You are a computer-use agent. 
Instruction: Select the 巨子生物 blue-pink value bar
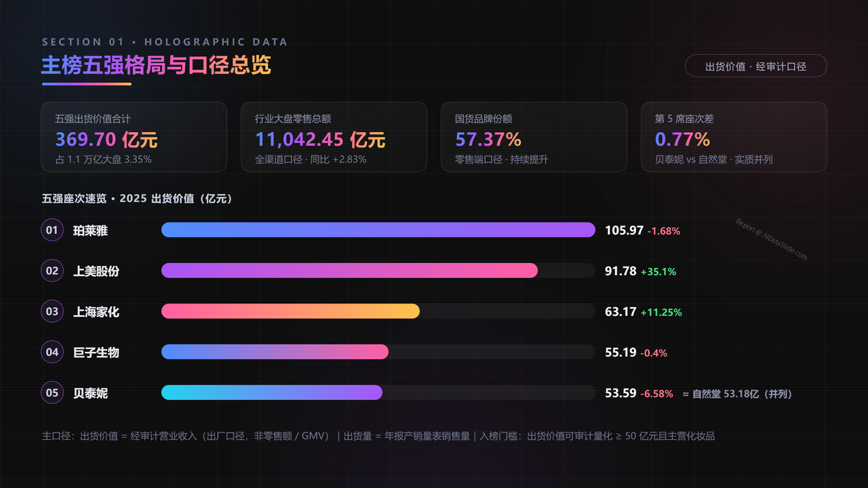tap(275, 352)
